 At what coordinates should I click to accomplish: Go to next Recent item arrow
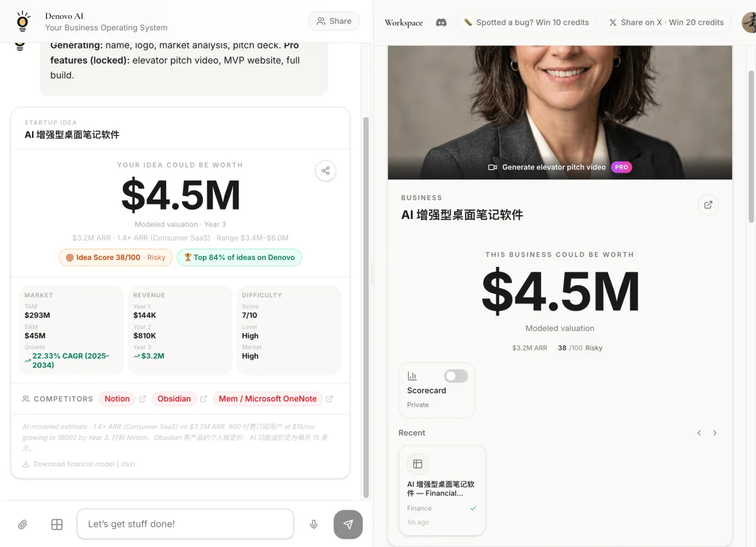[x=715, y=433]
